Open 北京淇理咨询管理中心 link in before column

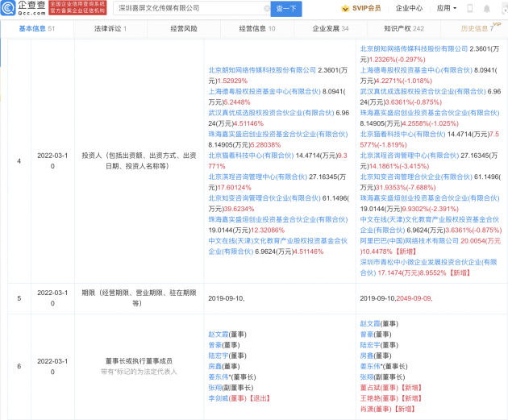[257, 177]
